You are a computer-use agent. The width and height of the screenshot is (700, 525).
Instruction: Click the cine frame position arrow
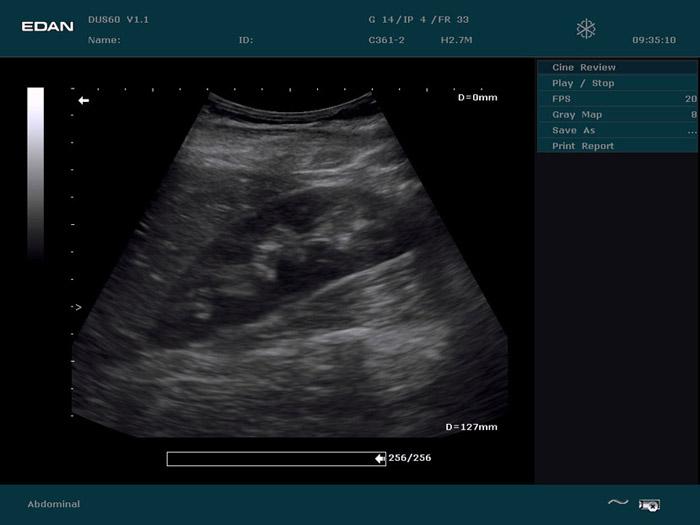380,458
